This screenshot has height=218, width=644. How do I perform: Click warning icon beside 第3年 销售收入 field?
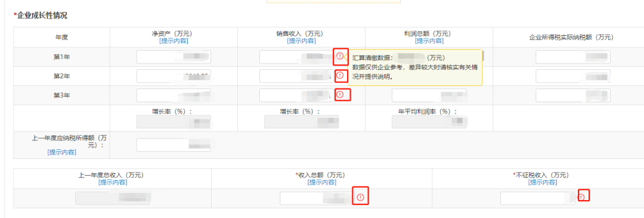pyautogui.click(x=340, y=94)
